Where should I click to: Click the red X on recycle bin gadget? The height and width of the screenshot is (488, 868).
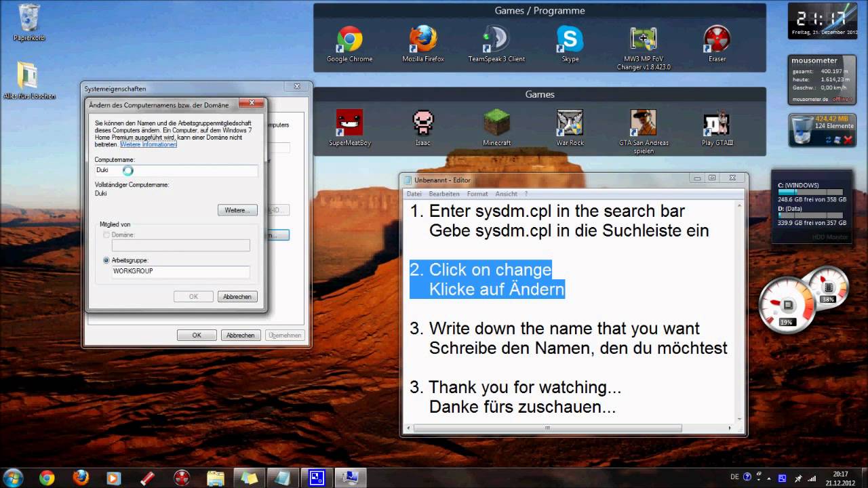pyautogui.click(x=847, y=140)
